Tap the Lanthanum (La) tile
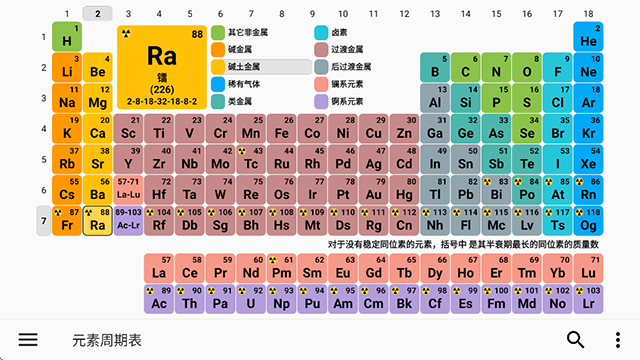 tap(159, 269)
